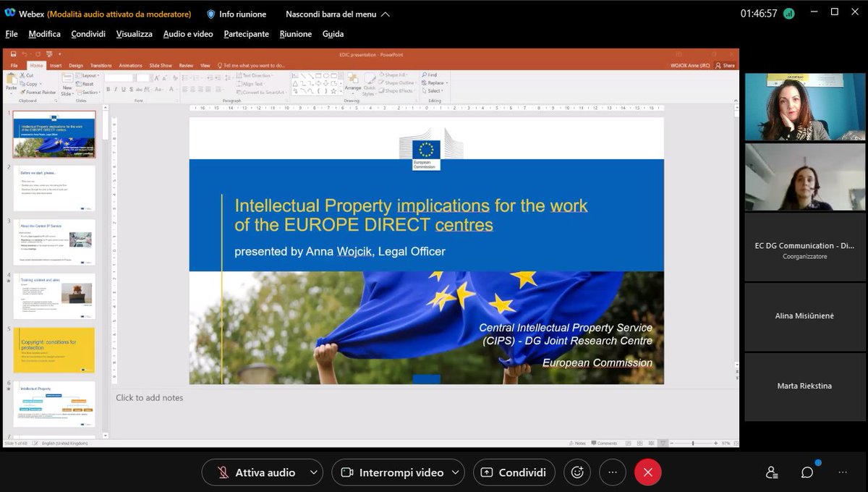Click 'presented by Anna Wojcik, Legal Officer' text

point(340,252)
